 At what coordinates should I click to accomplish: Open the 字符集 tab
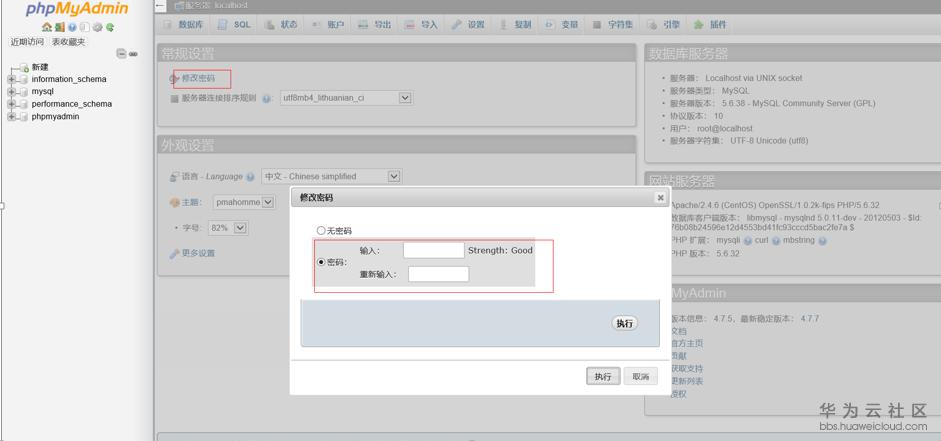[x=613, y=25]
